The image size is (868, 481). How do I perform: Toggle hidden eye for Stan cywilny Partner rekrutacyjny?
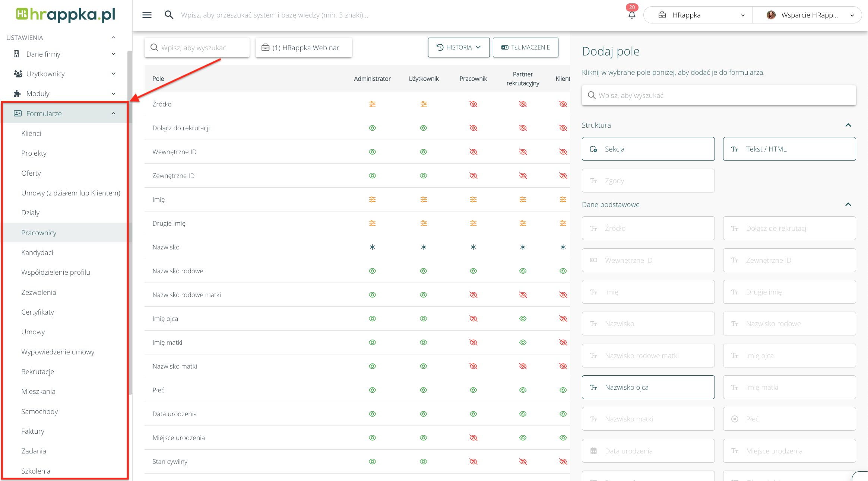click(523, 462)
